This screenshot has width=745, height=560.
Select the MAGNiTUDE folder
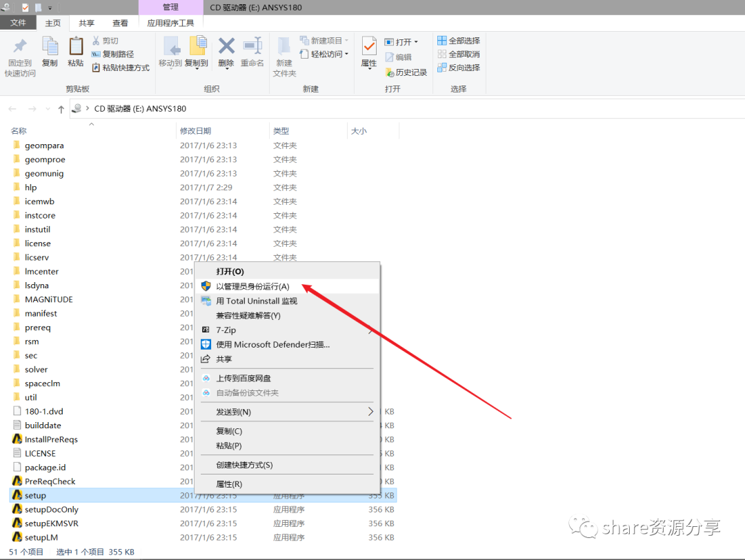[43, 299]
